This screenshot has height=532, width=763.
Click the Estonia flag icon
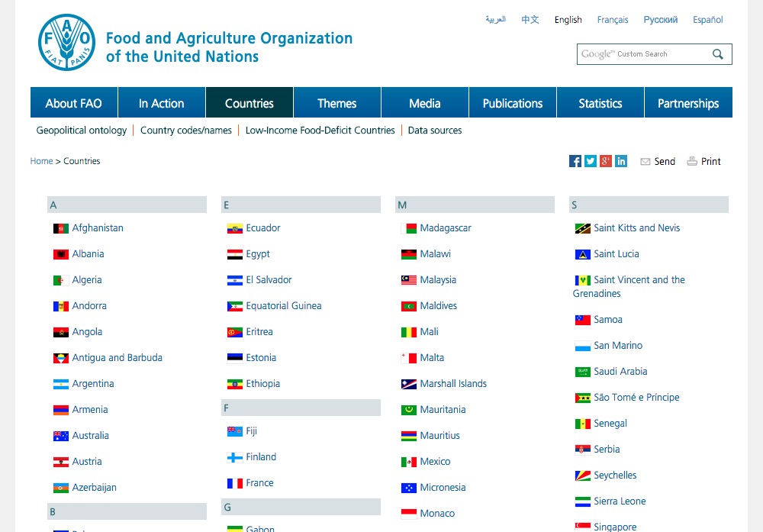(x=235, y=358)
